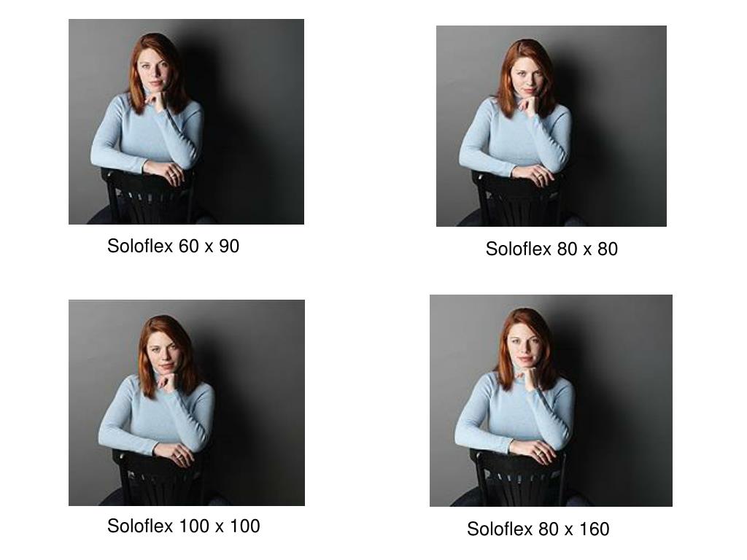747x560 pixels.
Task: Open the Soloflex 100 x 100 photo
Action: (187, 402)
